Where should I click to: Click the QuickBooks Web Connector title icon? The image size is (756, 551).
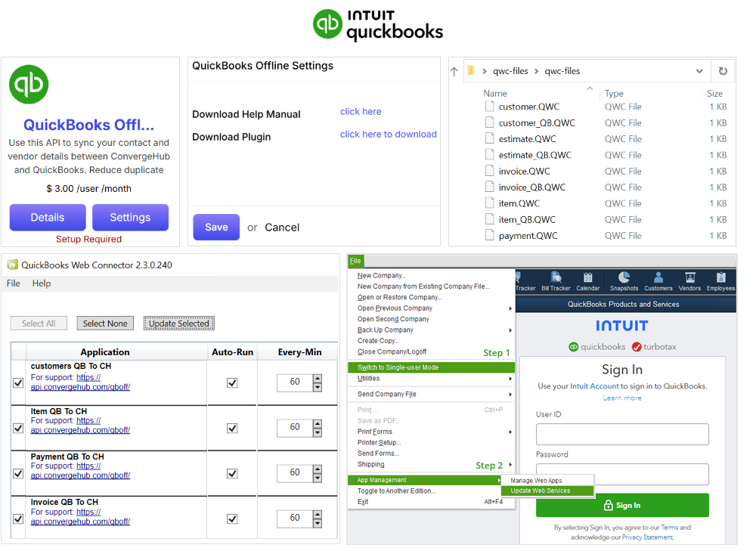coord(13,265)
